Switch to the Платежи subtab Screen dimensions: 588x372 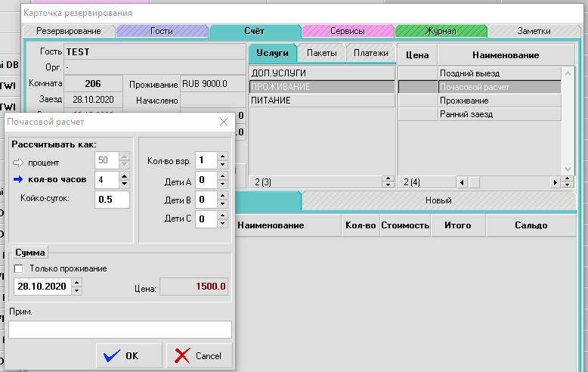click(370, 54)
